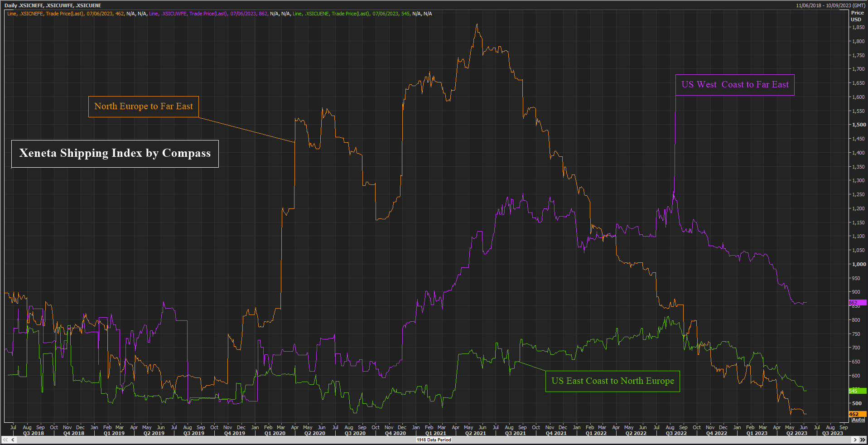The height and width of the screenshot is (445, 868).
Task: Click the Q3 2022 quarter label on time axis
Action: [x=676, y=433]
